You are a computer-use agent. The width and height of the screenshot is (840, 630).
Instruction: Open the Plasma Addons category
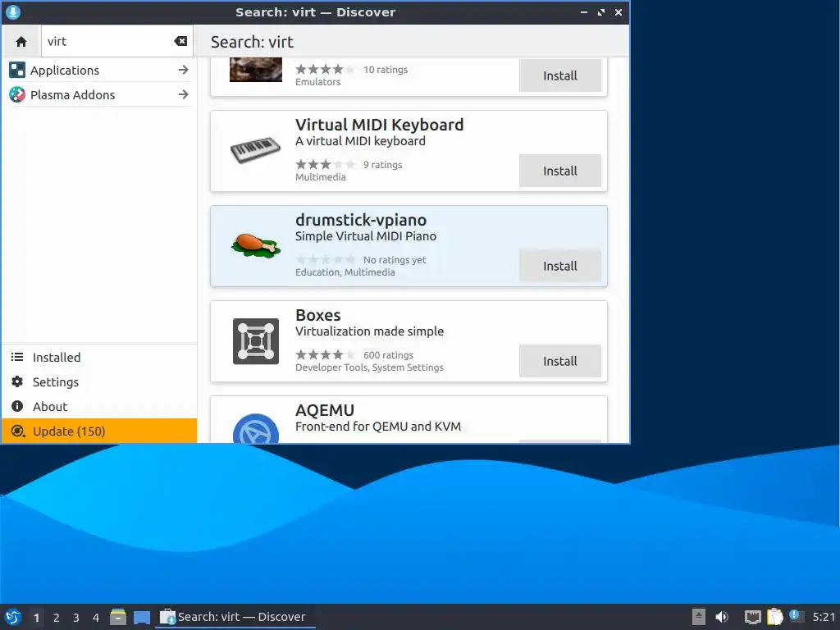point(99,95)
